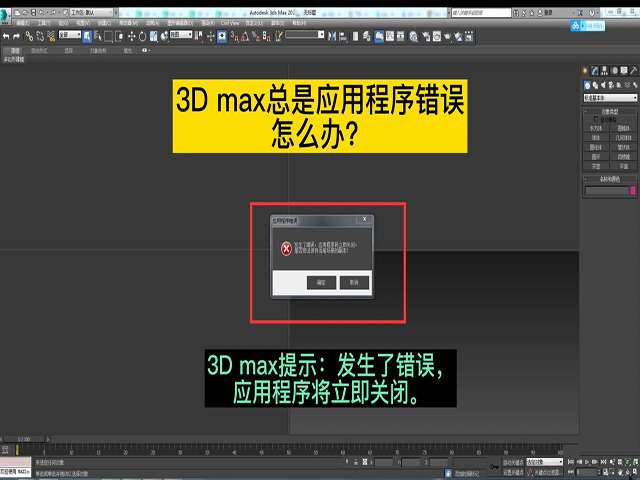The width and height of the screenshot is (640, 480).
Task: Click the search help input field in title bar
Action: click(481, 13)
